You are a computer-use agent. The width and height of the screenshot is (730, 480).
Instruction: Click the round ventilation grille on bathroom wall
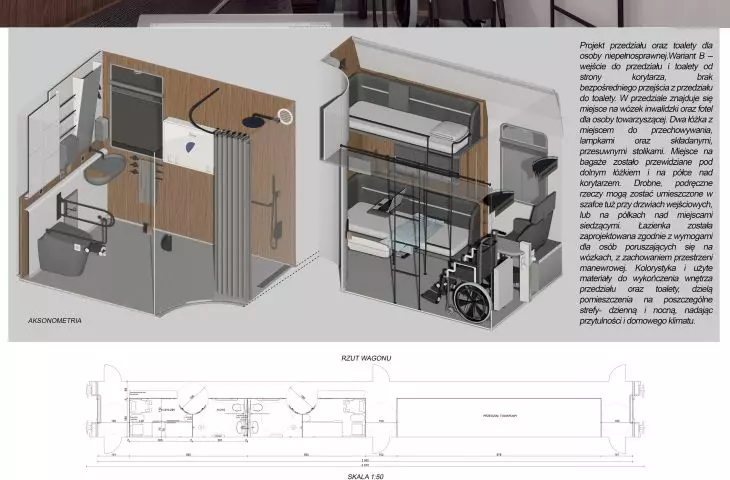point(285,116)
